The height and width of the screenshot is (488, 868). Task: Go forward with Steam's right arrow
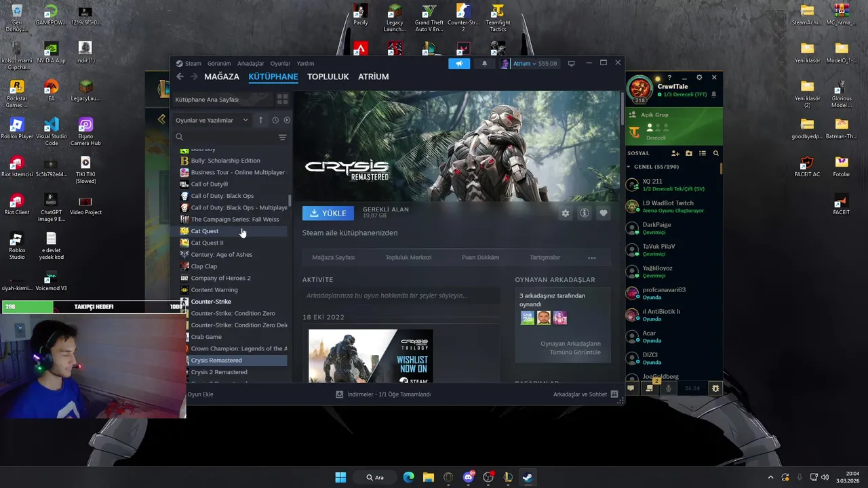194,77
